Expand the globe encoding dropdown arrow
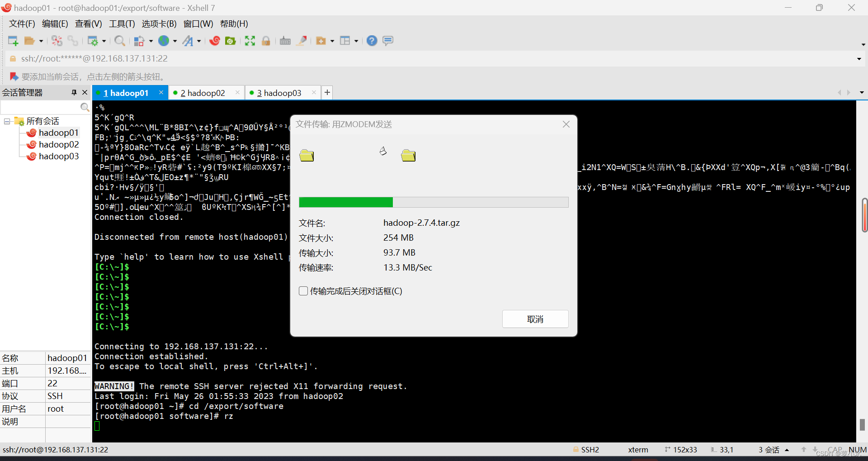This screenshot has width=868, height=461. [x=175, y=41]
